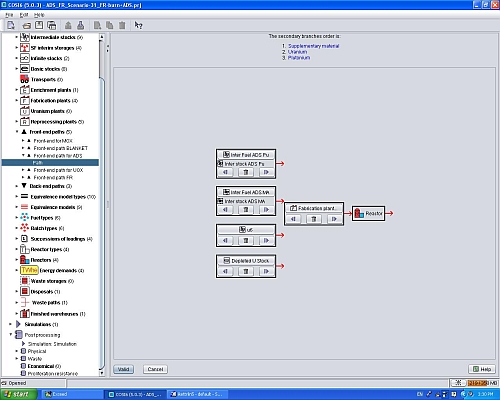Move Inter Fuel ADS MA block left
The height and width of the screenshot is (400, 500).
pyautogui.click(x=225, y=210)
